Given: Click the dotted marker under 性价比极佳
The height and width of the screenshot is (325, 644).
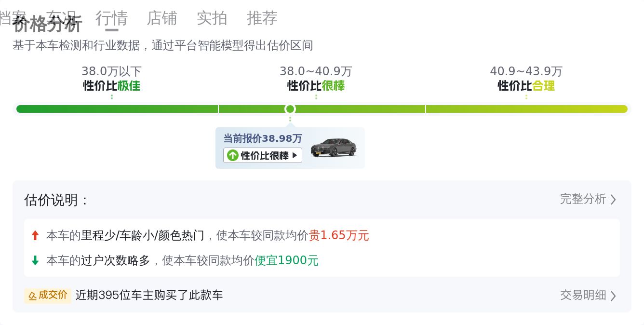Looking at the screenshot, I should 111,96.
